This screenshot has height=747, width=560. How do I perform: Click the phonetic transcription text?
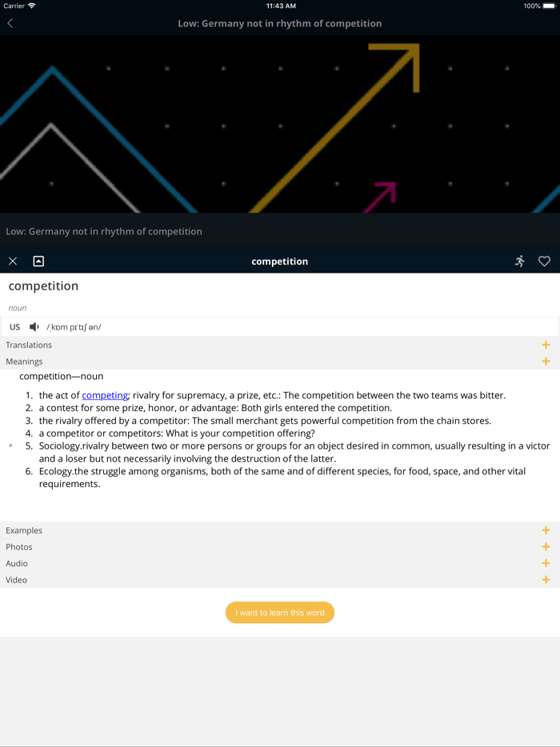point(74,327)
